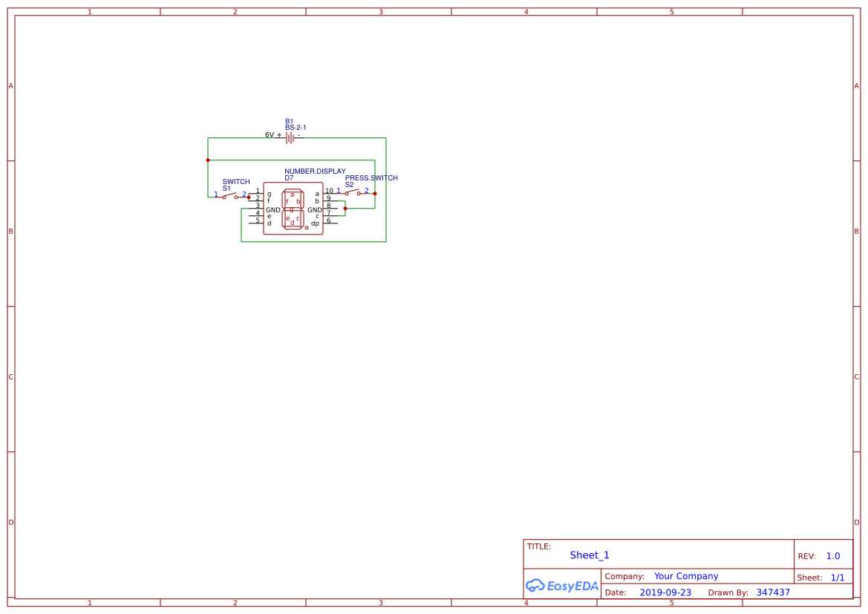The width and height of the screenshot is (868, 614).
Task: Open the "Sheet_1" title link
Action: pos(589,555)
